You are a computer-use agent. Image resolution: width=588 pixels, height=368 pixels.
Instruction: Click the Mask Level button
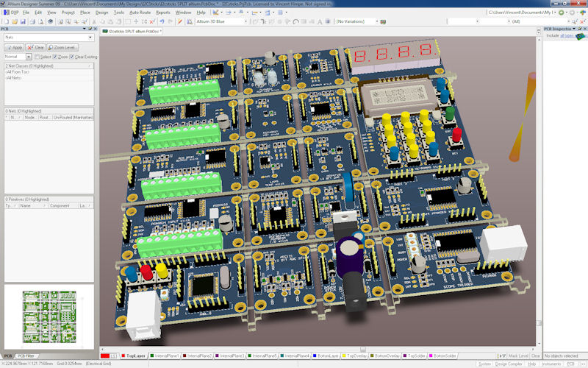click(518, 355)
